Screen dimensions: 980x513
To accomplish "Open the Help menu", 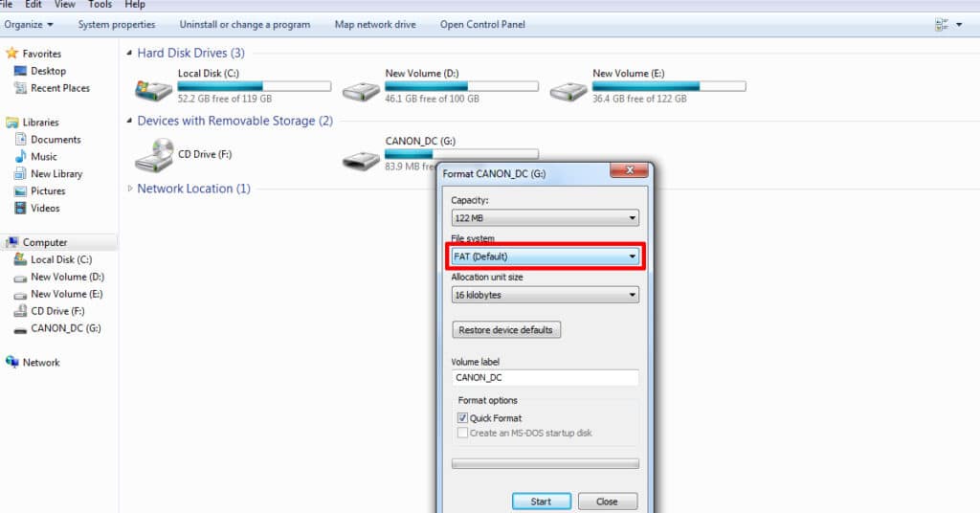I will 135,5.
